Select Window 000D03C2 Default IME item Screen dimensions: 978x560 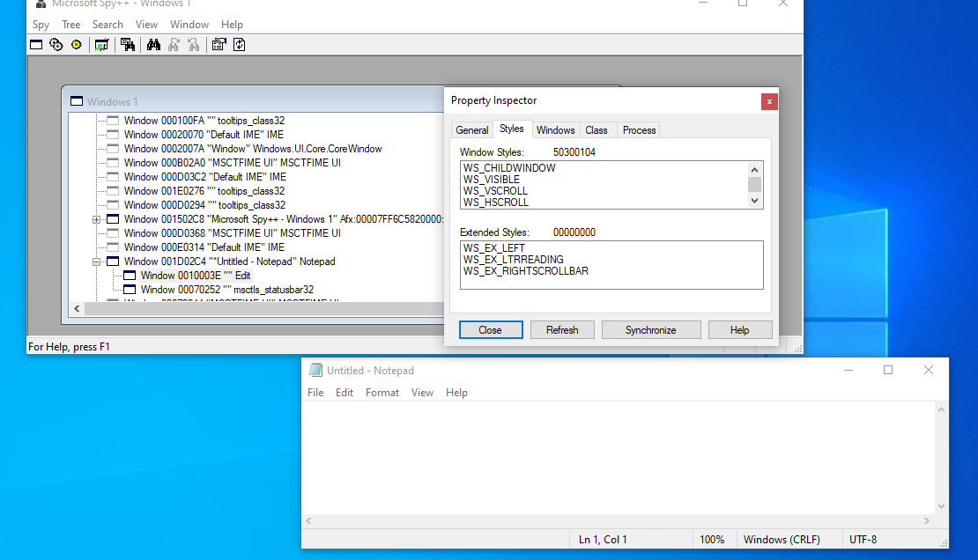click(x=204, y=176)
